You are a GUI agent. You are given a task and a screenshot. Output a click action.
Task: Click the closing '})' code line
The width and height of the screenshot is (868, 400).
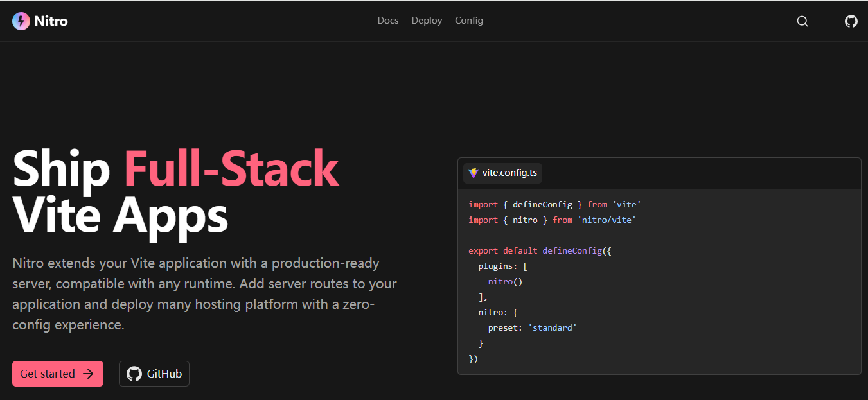point(474,358)
